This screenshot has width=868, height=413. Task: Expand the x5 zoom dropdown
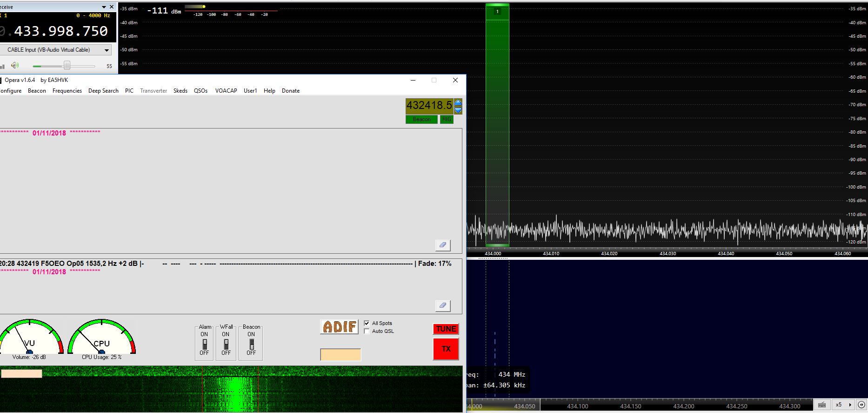coord(850,405)
